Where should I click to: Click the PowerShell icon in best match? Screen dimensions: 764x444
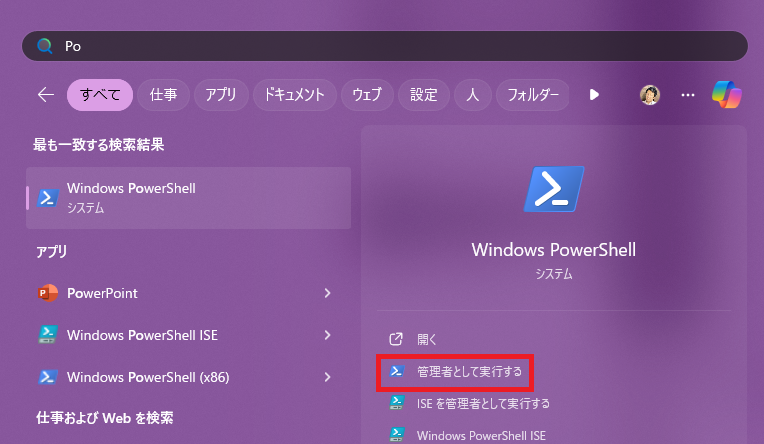point(48,198)
